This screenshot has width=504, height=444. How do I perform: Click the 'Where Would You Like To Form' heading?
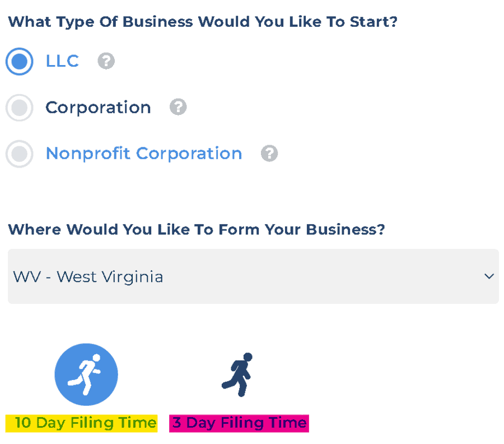pyautogui.click(x=197, y=229)
